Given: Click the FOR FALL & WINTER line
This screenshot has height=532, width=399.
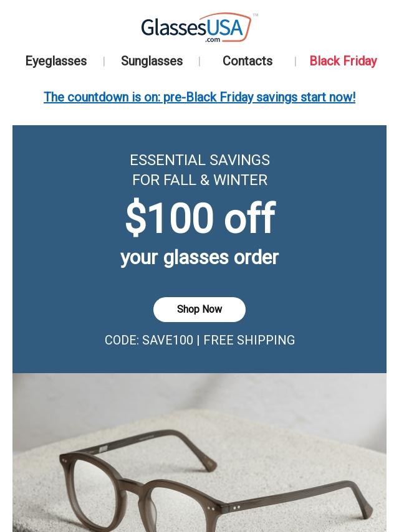Looking at the screenshot, I should 199,180.
